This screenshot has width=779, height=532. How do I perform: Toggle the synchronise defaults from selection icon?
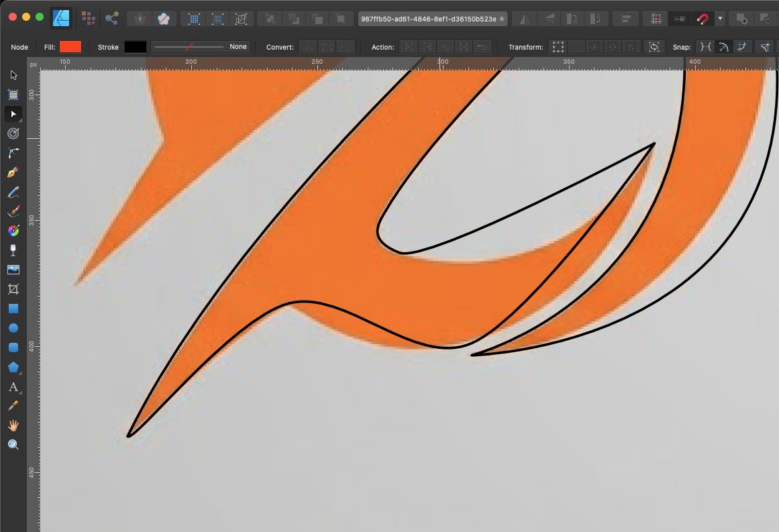click(140, 19)
